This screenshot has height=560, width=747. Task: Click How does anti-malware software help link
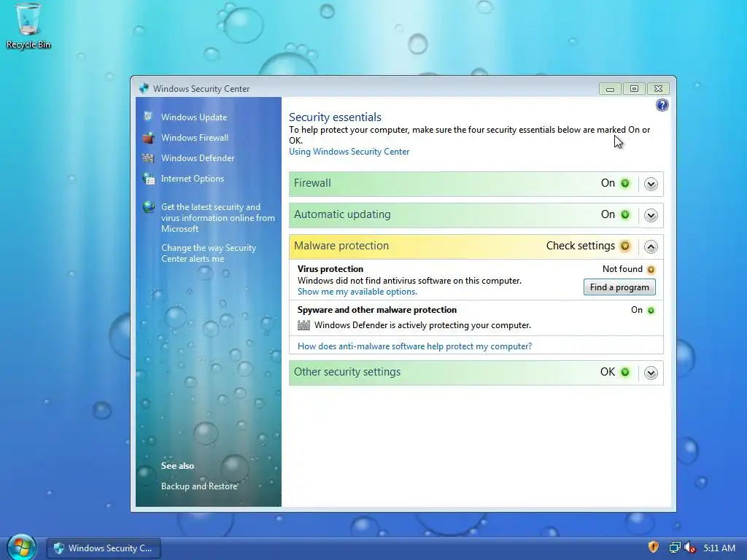[414, 346]
